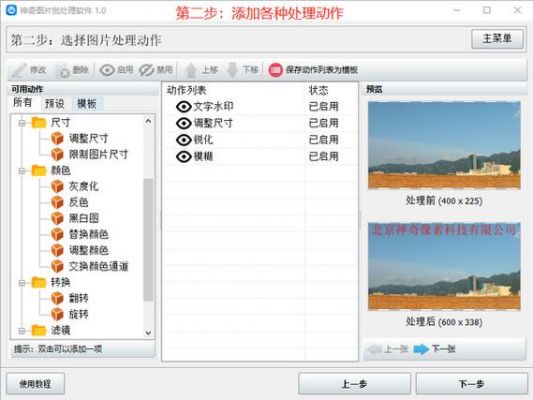Click the gray 上一张 arrow icon
The image size is (533, 400).
tap(375, 349)
